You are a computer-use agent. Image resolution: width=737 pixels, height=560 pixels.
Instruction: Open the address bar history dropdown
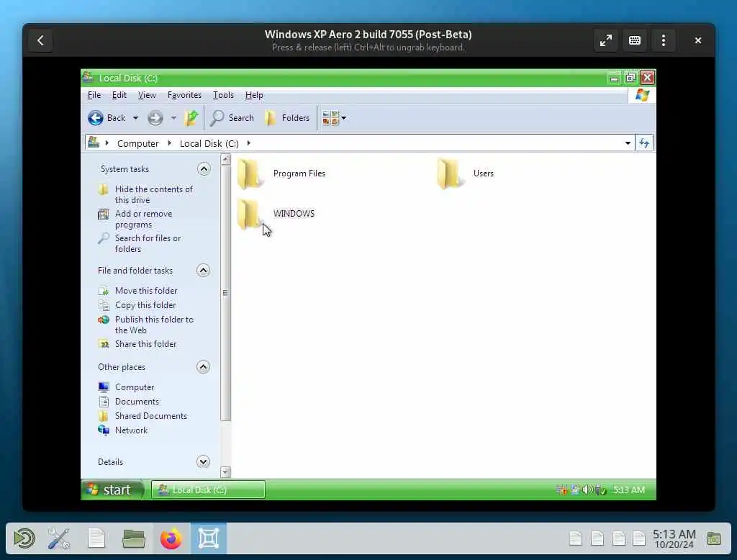pos(628,143)
